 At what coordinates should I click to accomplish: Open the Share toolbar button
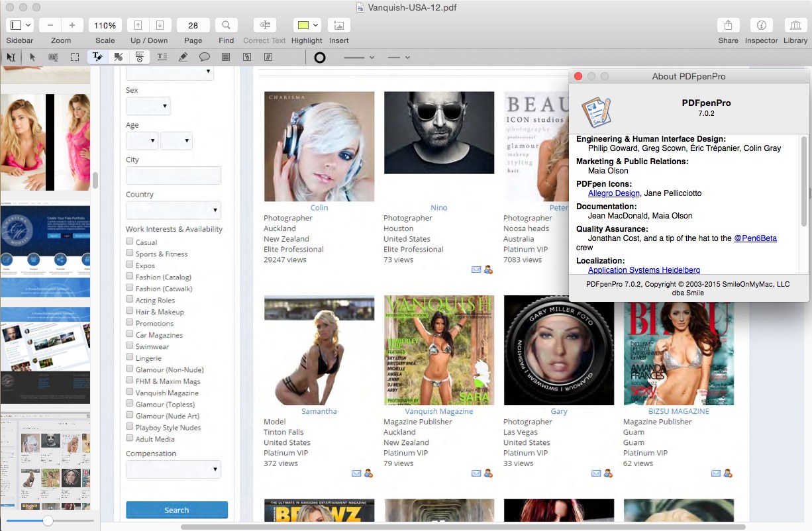pos(728,25)
